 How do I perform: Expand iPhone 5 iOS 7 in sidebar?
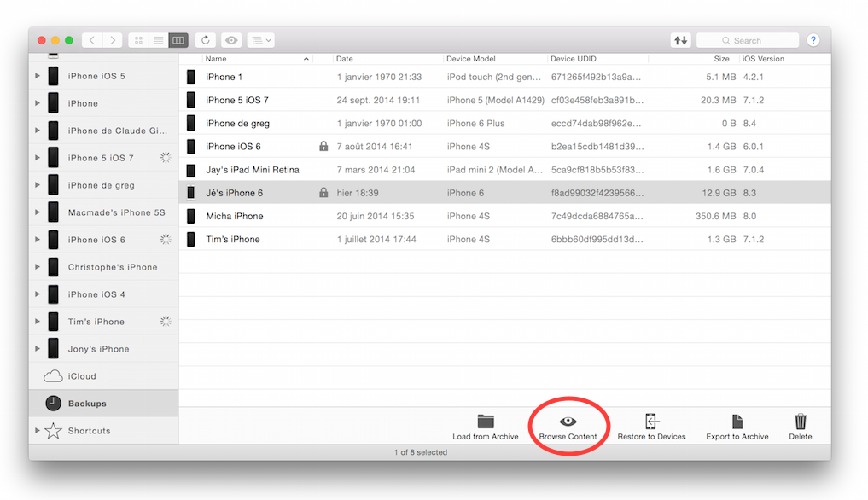(x=38, y=158)
